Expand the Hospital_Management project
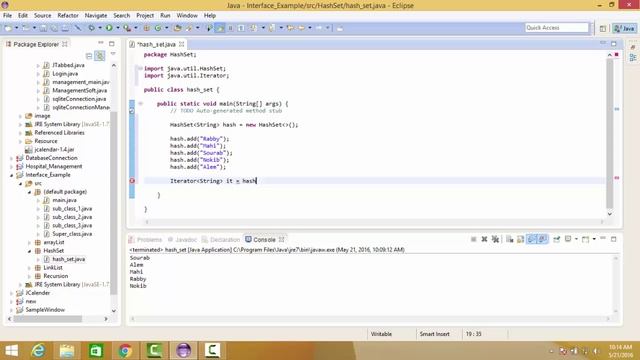The width and height of the screenshot is (640, 360). pos(11,167)
